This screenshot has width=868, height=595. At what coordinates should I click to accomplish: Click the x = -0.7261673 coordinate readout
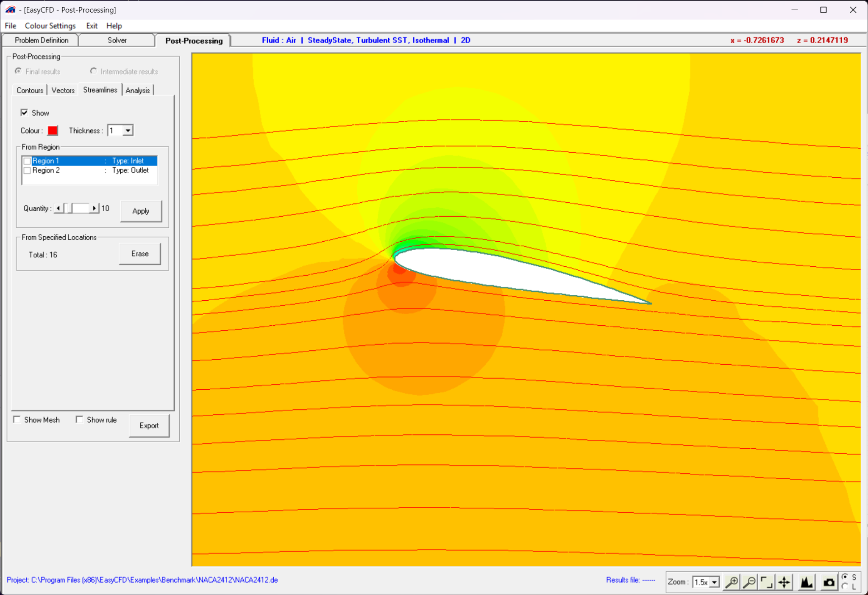click(757, 40)
